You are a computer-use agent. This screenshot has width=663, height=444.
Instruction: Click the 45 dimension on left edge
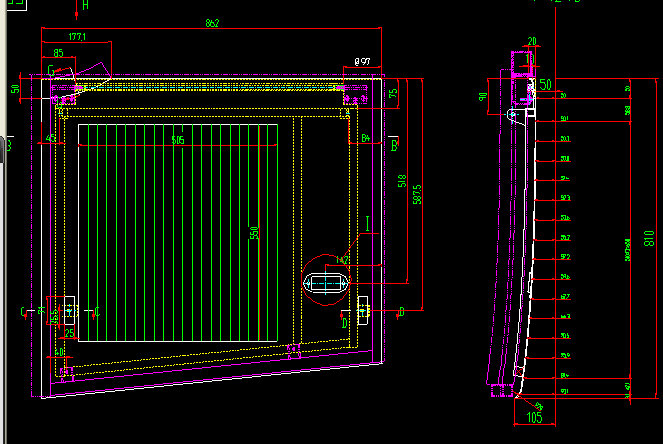point(50,138)
